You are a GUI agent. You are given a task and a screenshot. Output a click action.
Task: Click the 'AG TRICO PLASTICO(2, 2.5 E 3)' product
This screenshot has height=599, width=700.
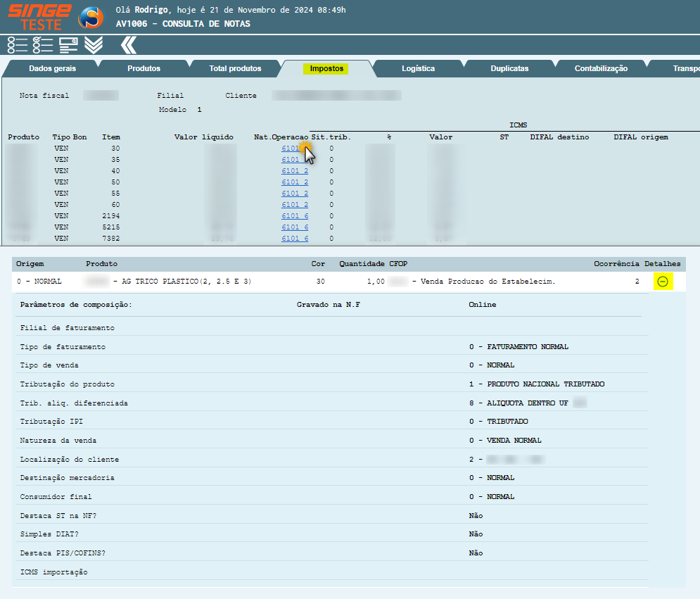(x=186, y=282)
